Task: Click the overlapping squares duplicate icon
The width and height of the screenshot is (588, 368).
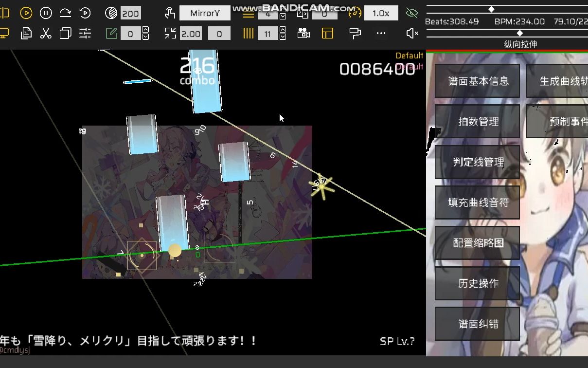Action: tap(65, 33)
